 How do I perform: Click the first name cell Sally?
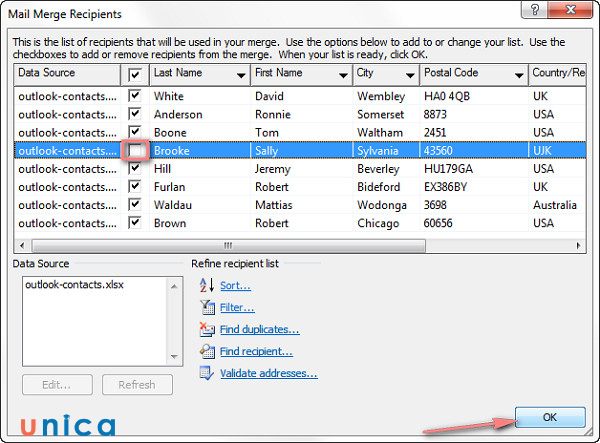pos(266,151)
